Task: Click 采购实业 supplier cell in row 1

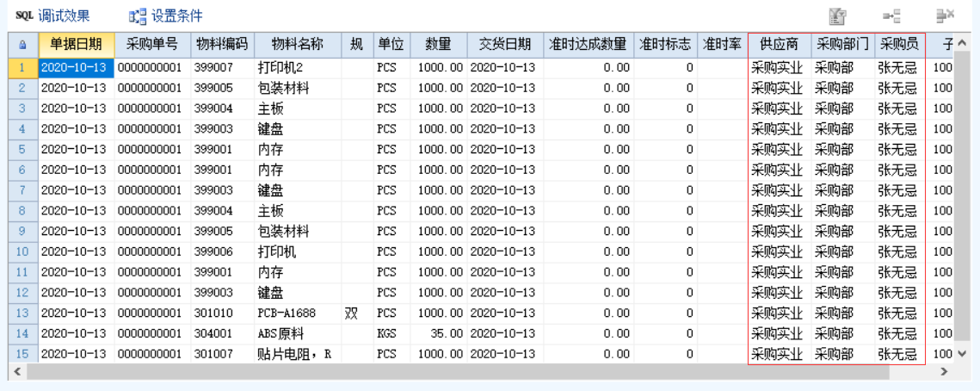Action: click(x=779, y=67)
